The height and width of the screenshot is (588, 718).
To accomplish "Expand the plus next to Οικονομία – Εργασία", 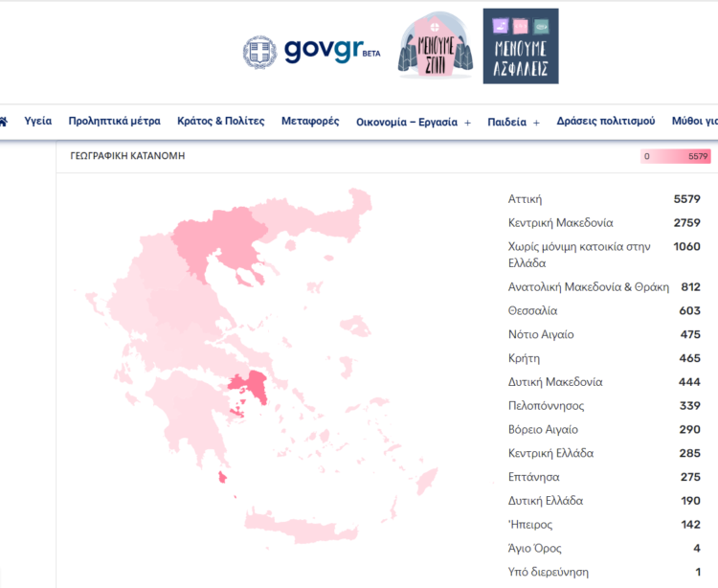I will (x=467, y=123).
